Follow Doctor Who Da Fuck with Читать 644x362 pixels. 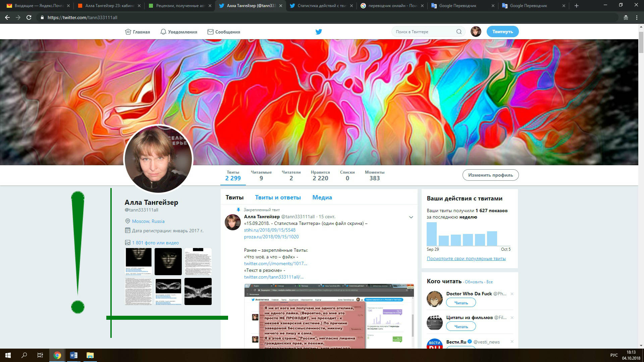click(x=461, y=303)
